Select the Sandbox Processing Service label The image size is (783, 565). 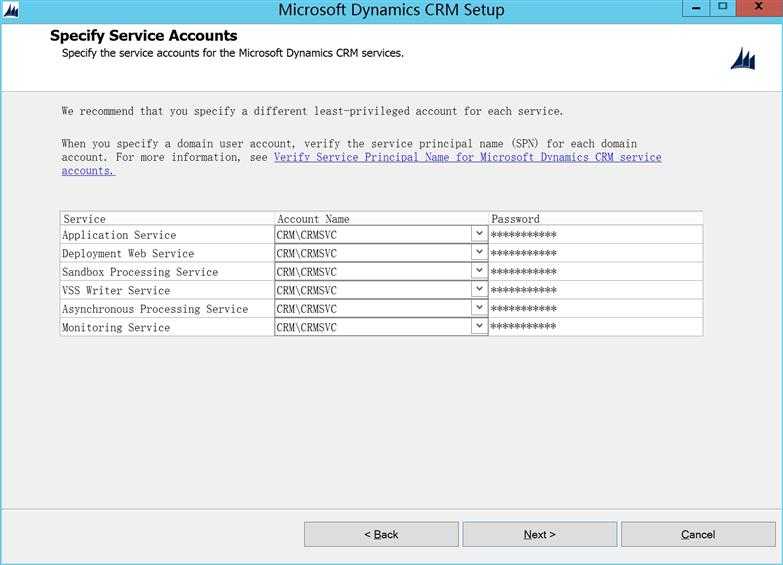tap(140, 272)
